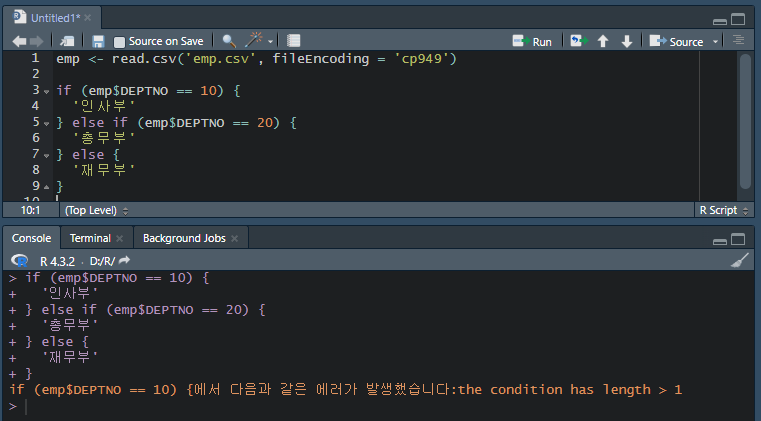The width and height of the screenshot is (761, 421).
Task: Click the R logo icon in console
Action: (x=20, y=261)
